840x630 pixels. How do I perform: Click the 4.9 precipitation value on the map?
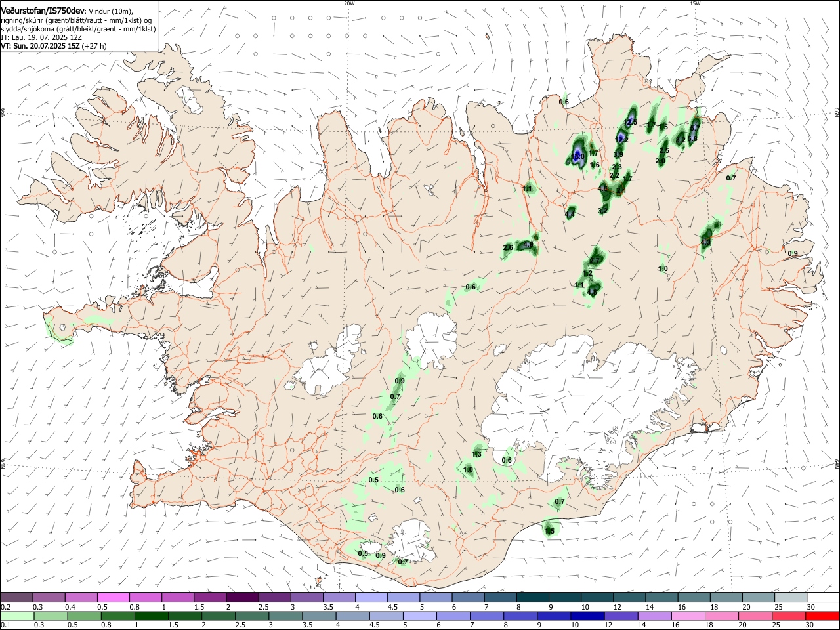[528, 245]
